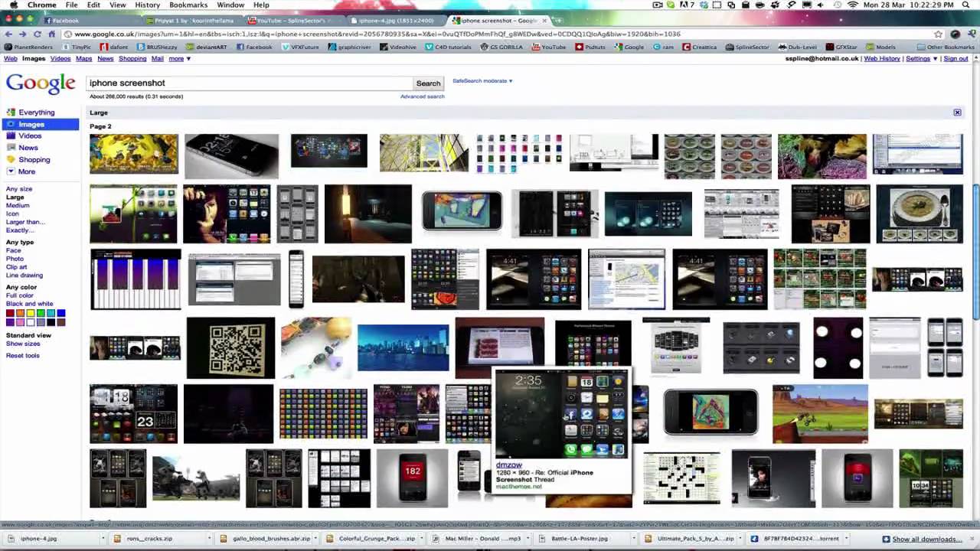This screenshot has height=551, width=980.
Task: Select Videos in left sidebar
Action: tap(30, 136)
